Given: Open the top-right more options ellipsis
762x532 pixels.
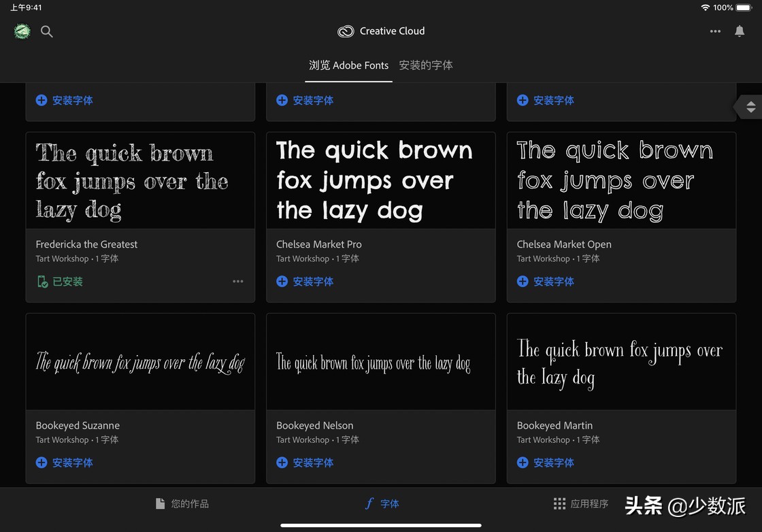Looking at the screenshot, I should 715,31.
